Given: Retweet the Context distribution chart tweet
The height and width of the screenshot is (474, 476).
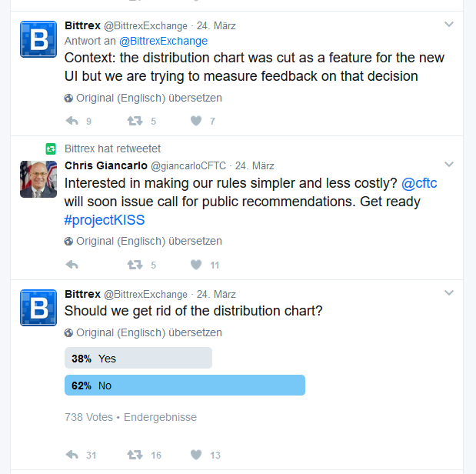Looking at the screenshot, I should click(135, 121).
